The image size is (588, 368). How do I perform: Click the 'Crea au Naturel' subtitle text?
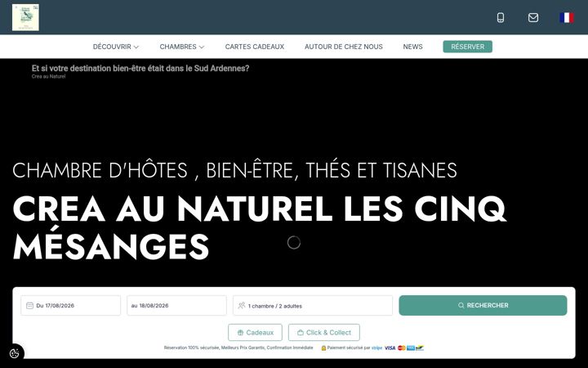point(48,76)
